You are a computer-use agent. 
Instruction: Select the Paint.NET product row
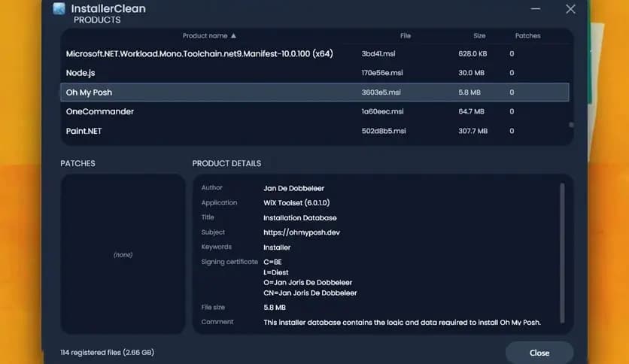click(315, 131)
